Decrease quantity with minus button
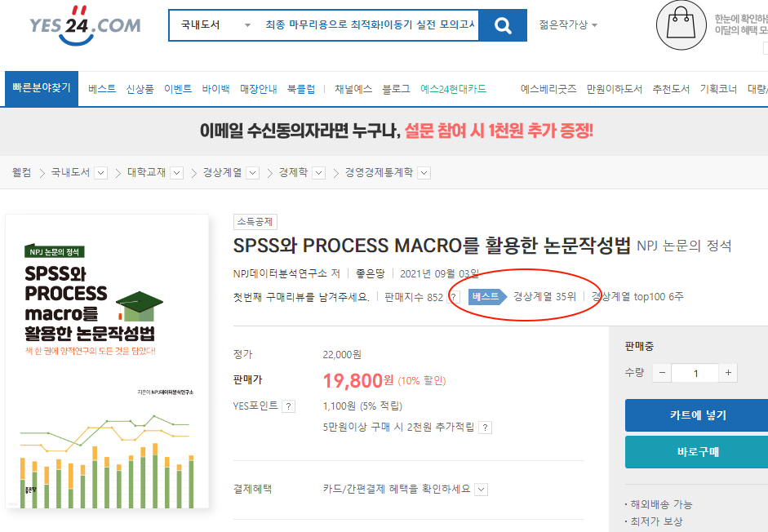The width and height of the screenshot is (768, 532). point(662,373)
